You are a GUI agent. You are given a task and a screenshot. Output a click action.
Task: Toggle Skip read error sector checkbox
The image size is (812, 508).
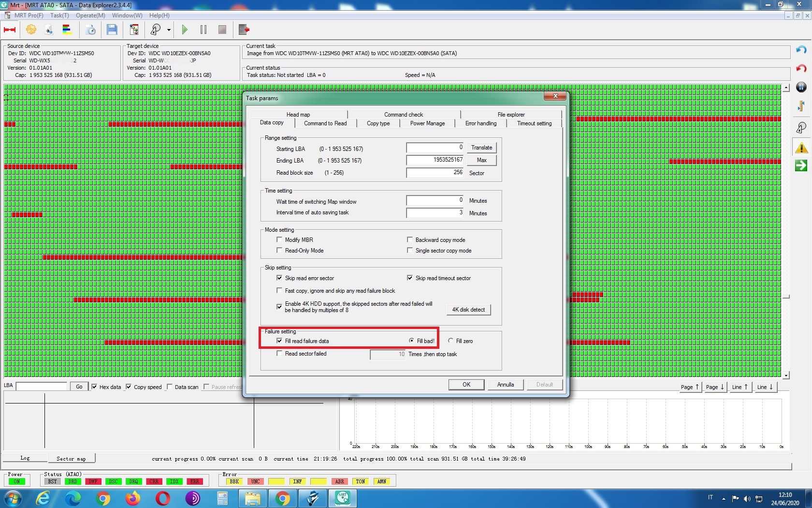(279, 278)
